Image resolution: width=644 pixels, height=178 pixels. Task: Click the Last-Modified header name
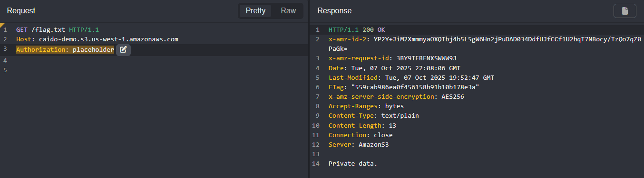[x=353, y=77]
